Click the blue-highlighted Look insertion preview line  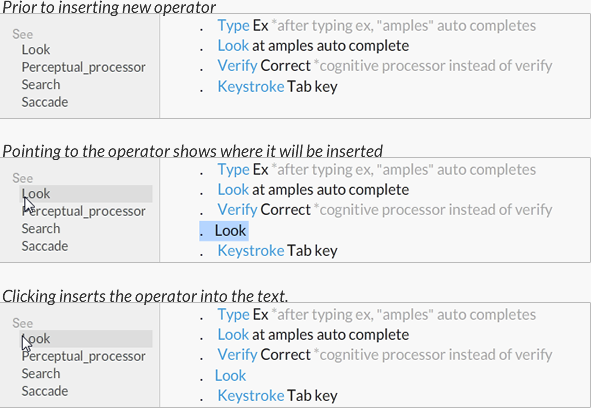224,231
